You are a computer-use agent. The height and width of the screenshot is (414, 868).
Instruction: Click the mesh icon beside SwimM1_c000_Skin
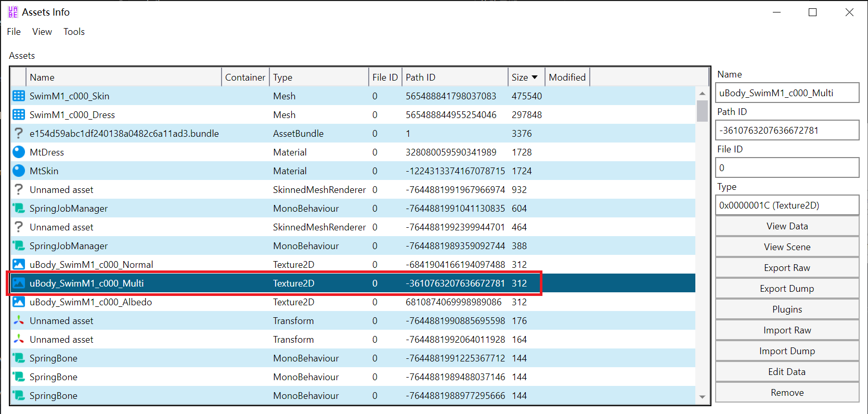pyautogui.click(x=19, y=96)
